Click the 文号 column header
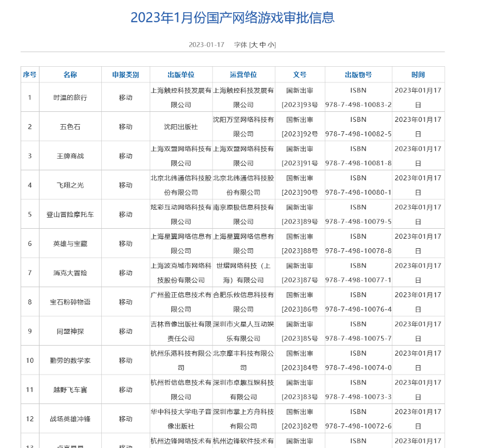The height and width of the screenshot is (448, 503). tap(300, 74)
